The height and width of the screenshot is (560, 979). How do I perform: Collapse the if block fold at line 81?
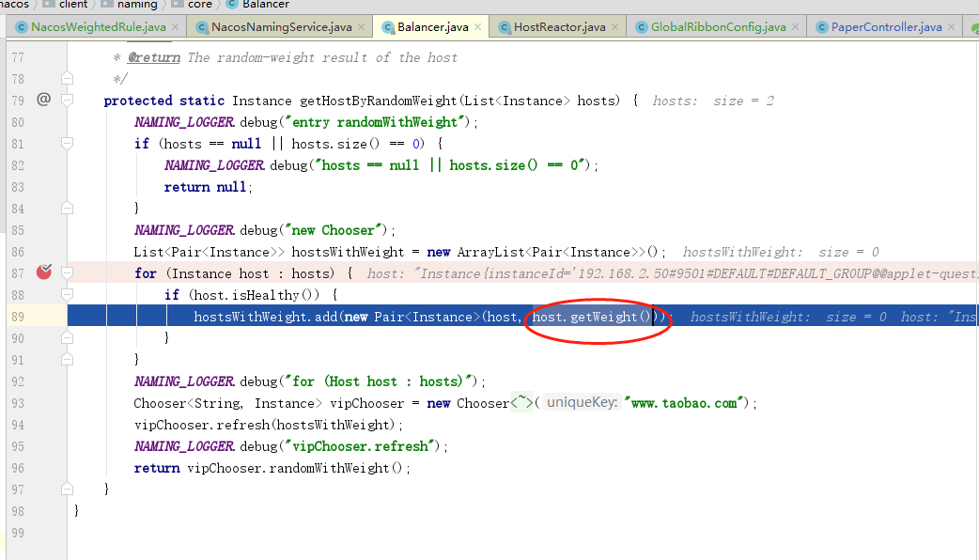pos(68,144)
